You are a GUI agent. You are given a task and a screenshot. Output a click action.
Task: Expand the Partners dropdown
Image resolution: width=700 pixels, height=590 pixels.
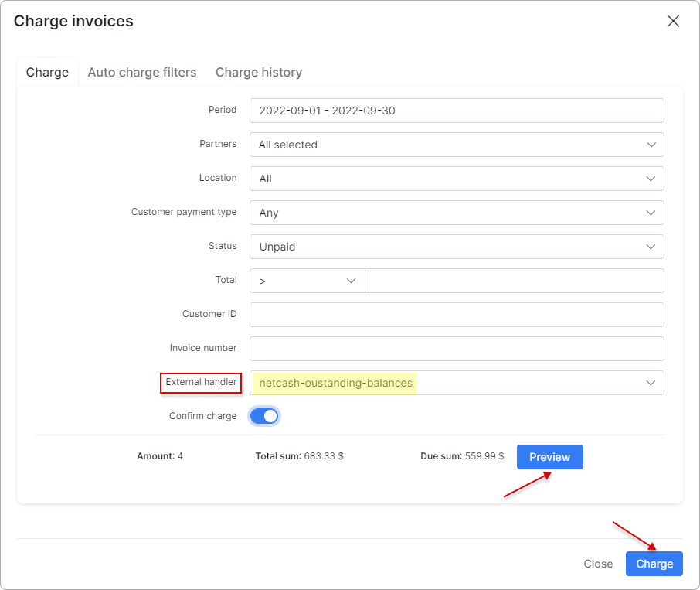pos(456,145)
